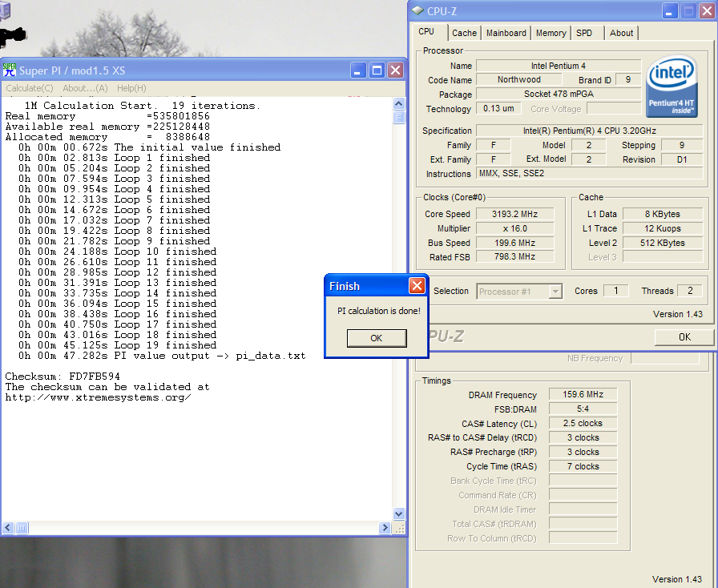Viewport: 718px width, 588px height.
Task: Click the Multiplier value x 16.0
Action: coord(514,228)
